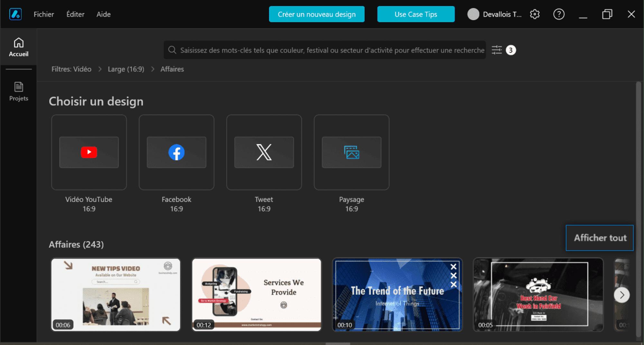This screenshot has width=644, height=345.
Task: Close the application window
Action: click(631, 14)
